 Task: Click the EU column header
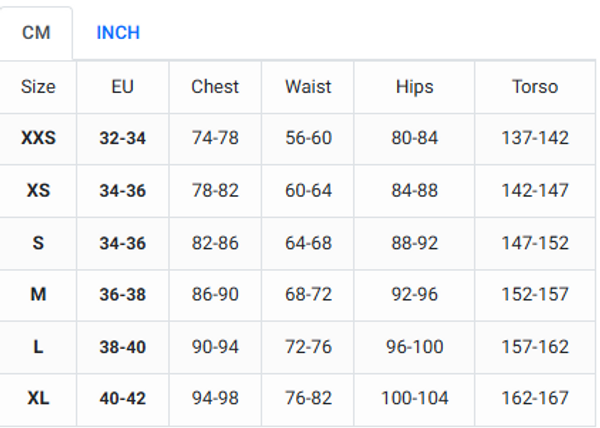click(x=122, y=86)
